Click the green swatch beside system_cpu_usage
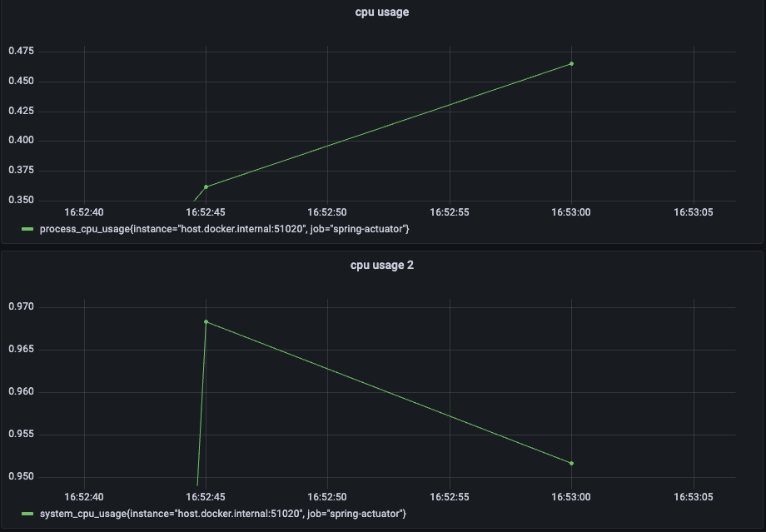The height and width of the screenshot is (532, 766). (27, 514)
